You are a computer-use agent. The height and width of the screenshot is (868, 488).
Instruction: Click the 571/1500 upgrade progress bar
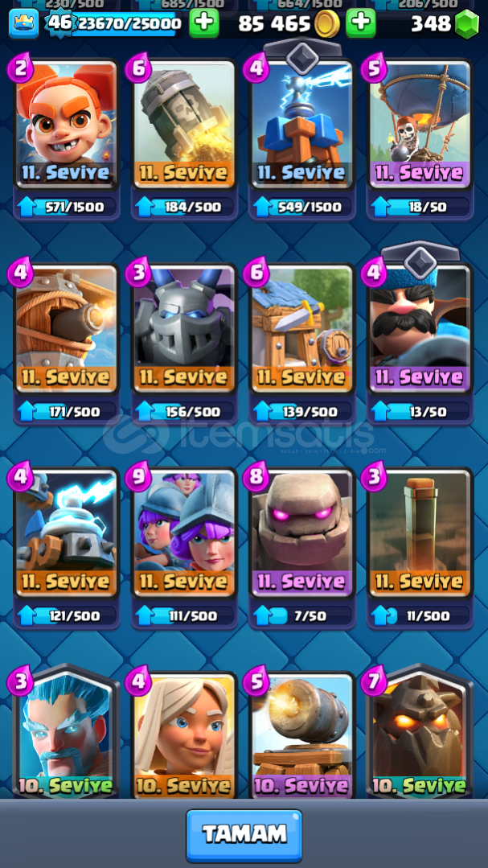[67, 207]
